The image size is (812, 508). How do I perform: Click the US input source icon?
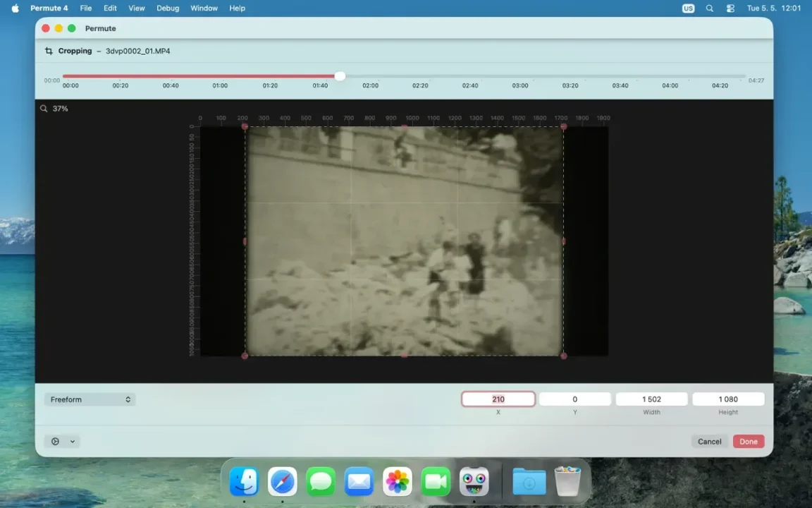[x=688, y=8]
